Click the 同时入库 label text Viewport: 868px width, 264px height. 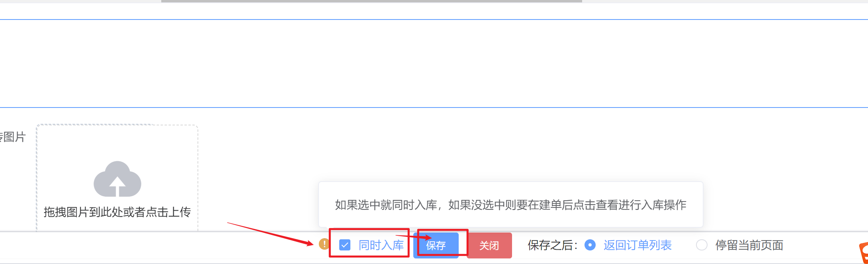click(x=381, y=245)
